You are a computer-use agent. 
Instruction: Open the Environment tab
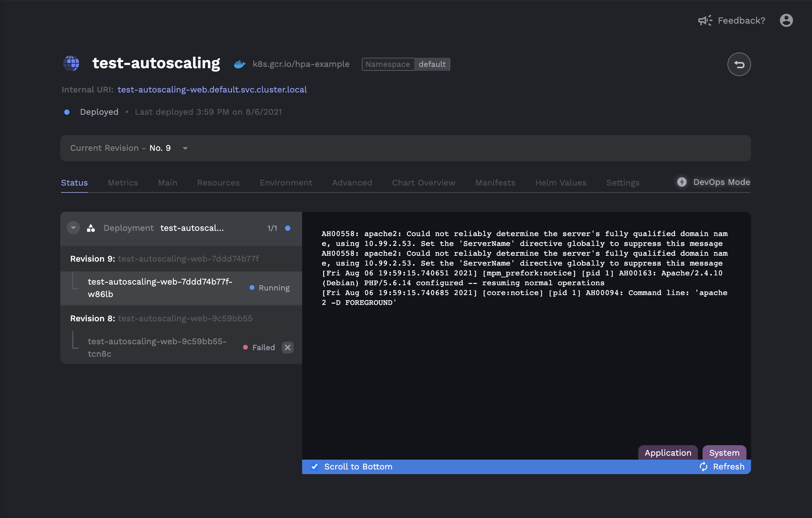[x=286, y=183]
